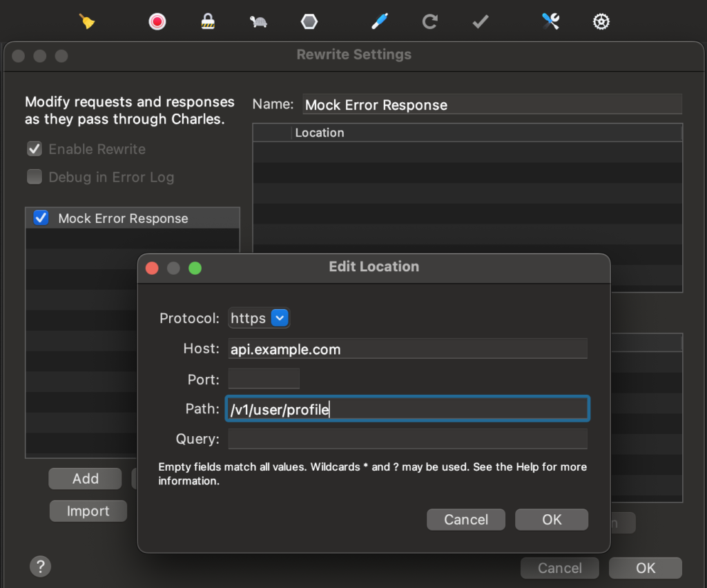Image resolution: width=707 pixels, height=588 pixels.
Task: Click the Compose pen icon
Action: pyautogui.click(x=379, y=21)
